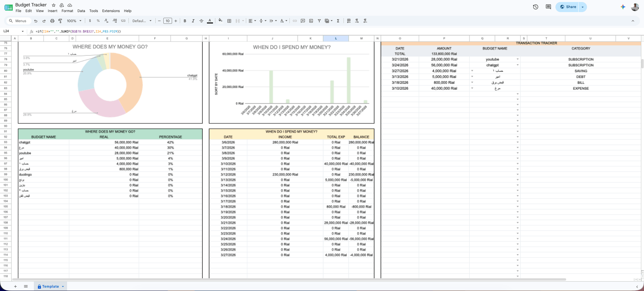Decrease decimal places
644x291 pixels.
tap(106, 21)
